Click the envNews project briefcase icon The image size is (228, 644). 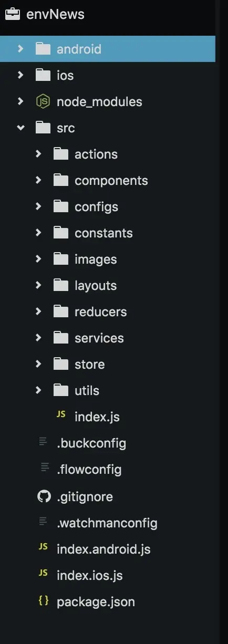click(x=13, y=14)
